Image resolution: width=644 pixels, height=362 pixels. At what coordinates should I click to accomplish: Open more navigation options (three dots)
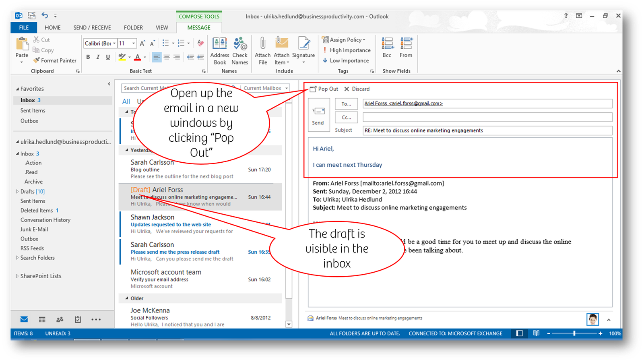click(96, 319)
